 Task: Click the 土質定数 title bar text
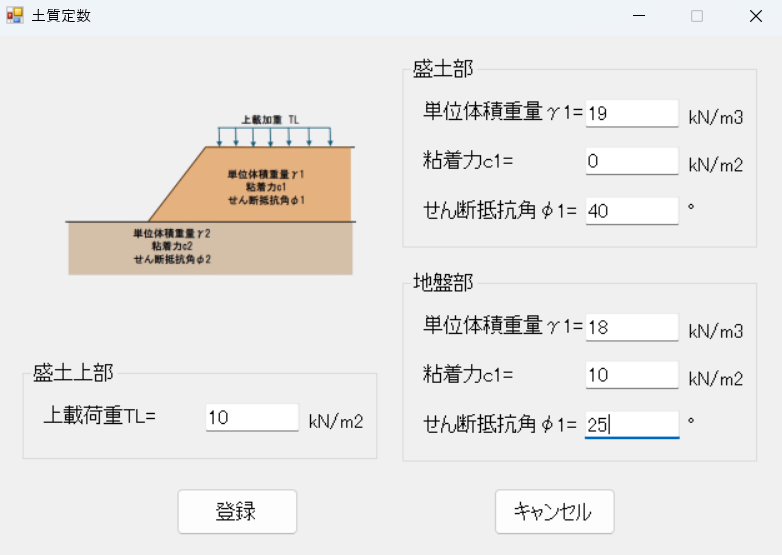tap(61, 16)
